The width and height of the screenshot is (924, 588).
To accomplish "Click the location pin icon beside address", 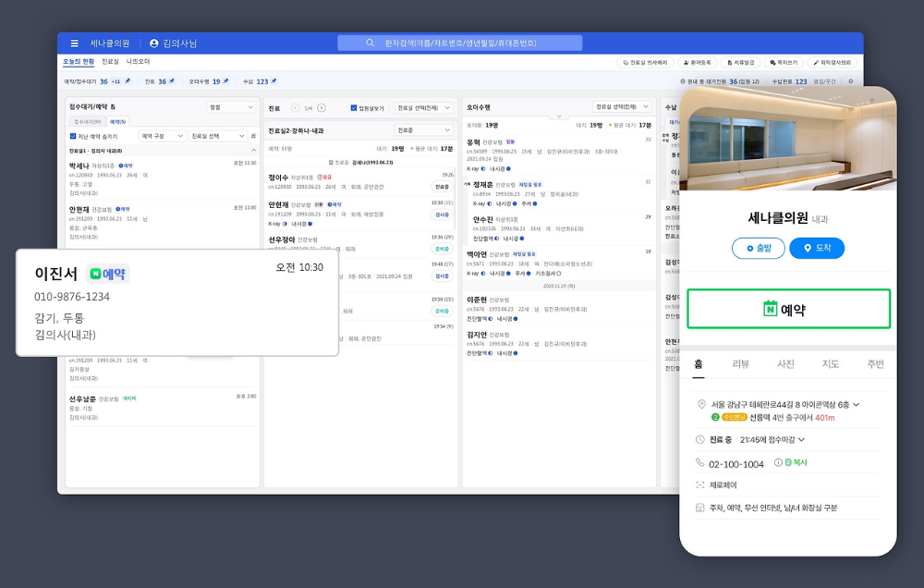I will pos(701,405).
